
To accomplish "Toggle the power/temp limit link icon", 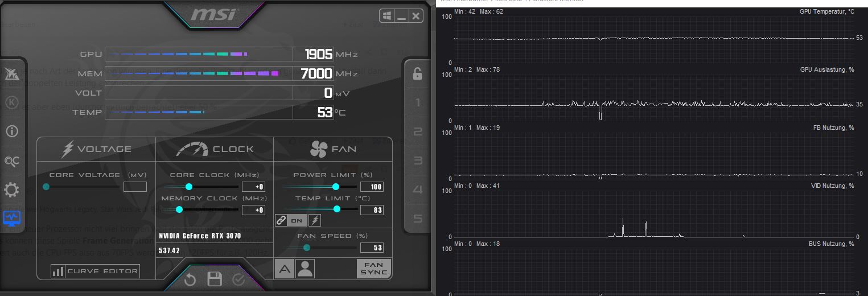I will (281, 220).
